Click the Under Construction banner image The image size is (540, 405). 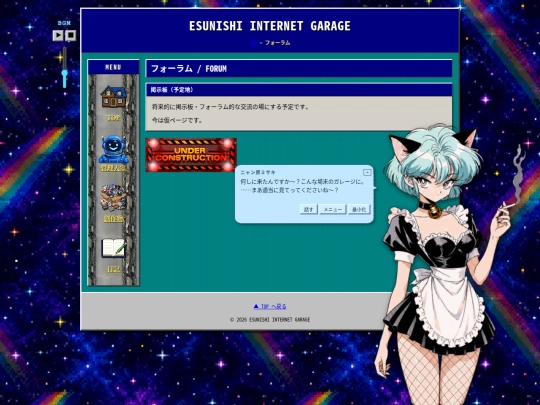(x=191, y=155)
